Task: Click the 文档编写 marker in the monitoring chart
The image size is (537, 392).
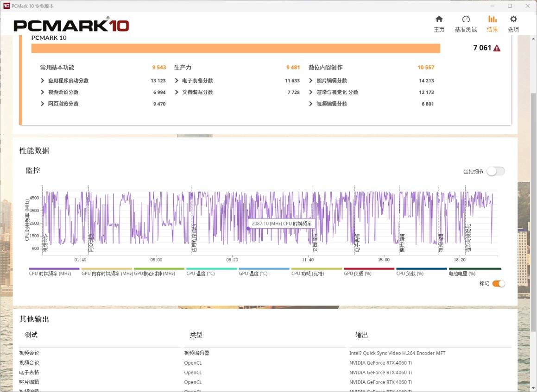Action: tap(315, 243)
